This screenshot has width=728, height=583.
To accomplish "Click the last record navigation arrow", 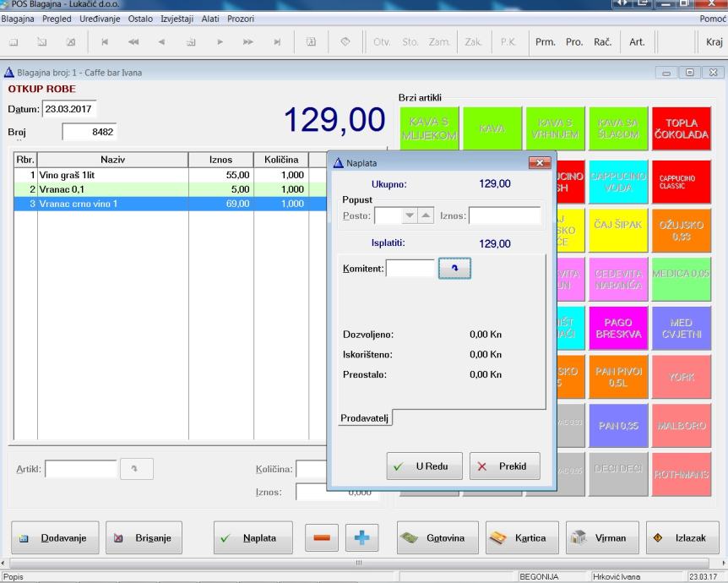I will (x=277, y=41).
